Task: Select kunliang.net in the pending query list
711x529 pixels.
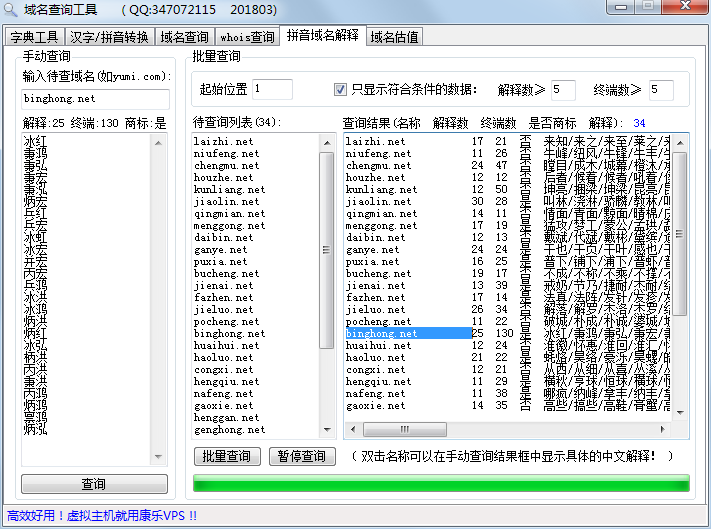Action: [229, 190]
